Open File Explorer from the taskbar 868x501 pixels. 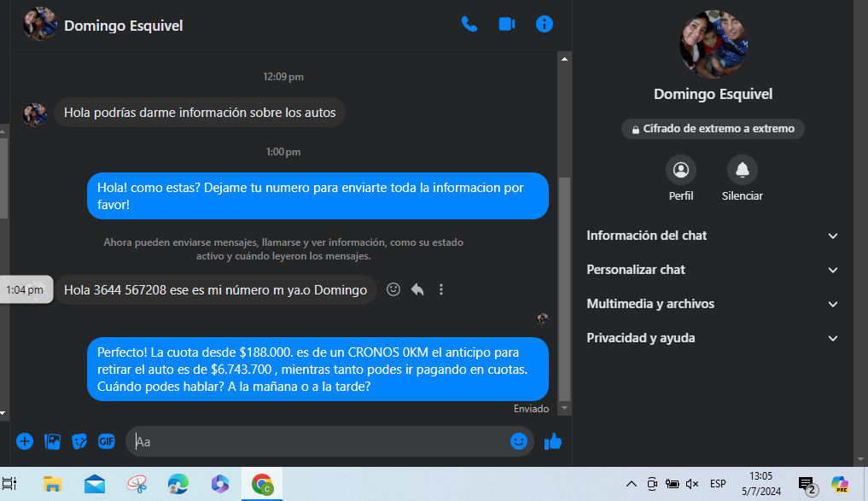pos(53,484)
